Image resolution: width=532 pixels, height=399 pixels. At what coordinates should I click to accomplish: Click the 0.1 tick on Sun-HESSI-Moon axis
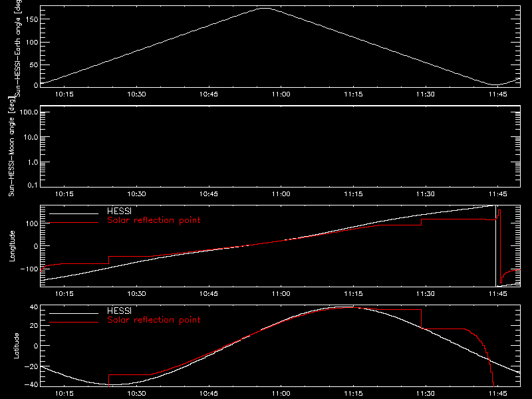tap(33, 185)
